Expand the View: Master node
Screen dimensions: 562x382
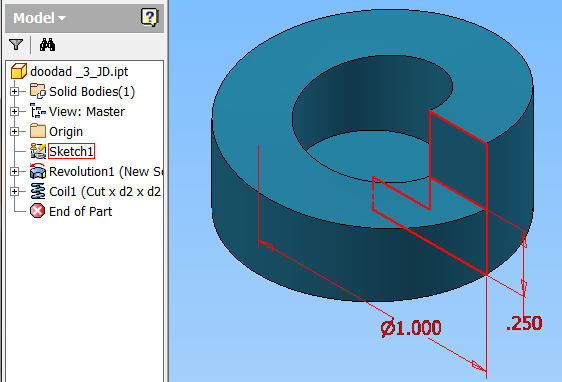pyautogui.click(x=14, y=111)
